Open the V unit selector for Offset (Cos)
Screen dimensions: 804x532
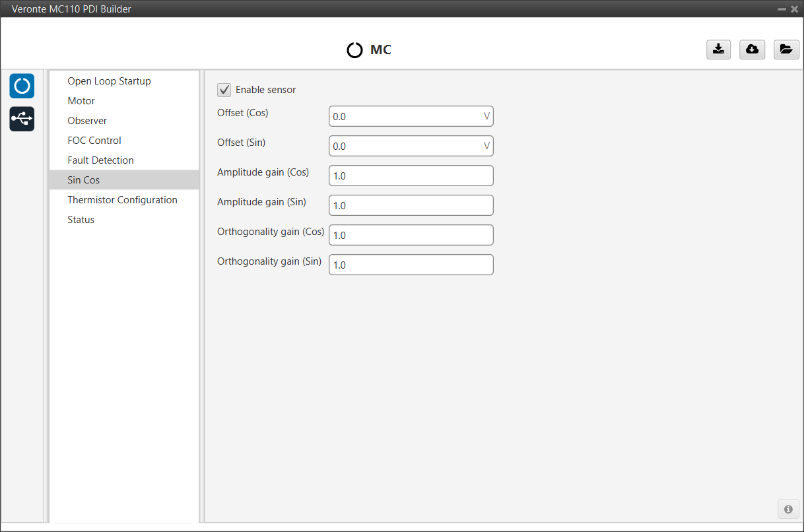pos(486,116)
